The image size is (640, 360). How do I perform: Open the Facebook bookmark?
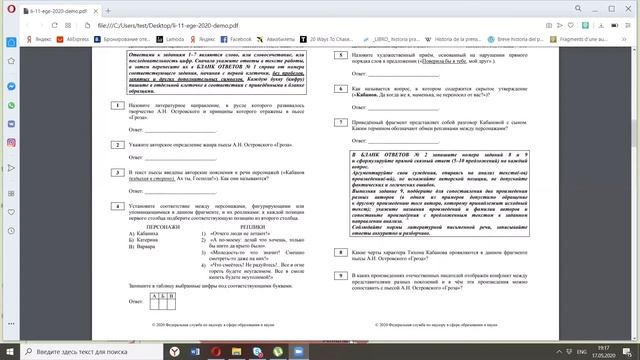click(x=236, y=39)
